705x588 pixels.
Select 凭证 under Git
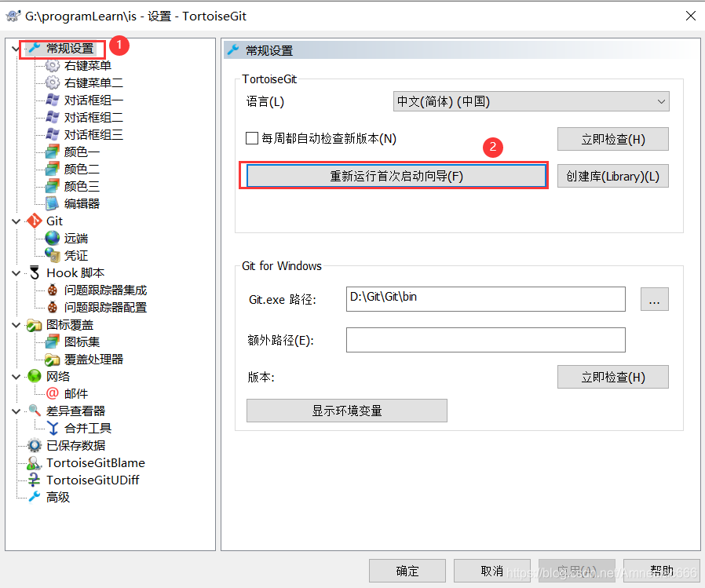pyautogui.click(x=76, y=255)
